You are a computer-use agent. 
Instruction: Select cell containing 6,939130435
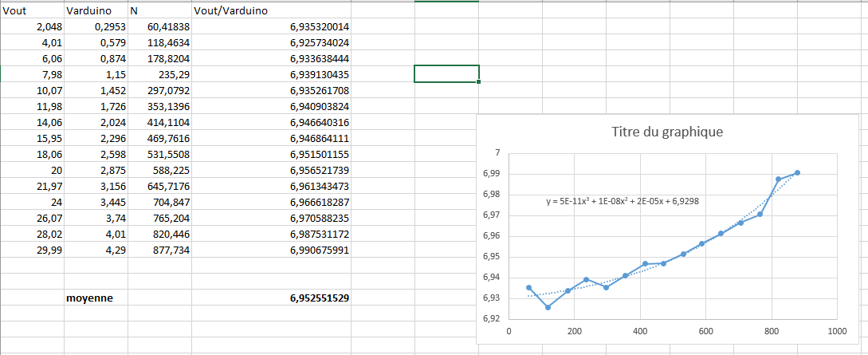271,74
